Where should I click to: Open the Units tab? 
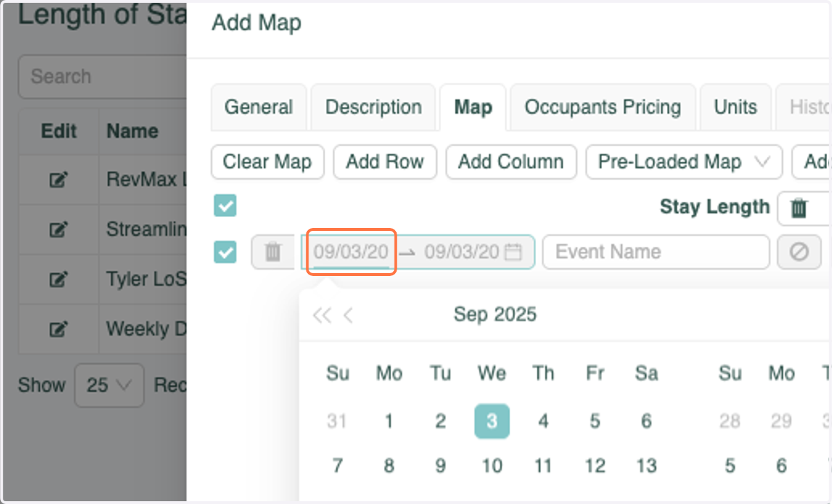[x=736, y=107]
